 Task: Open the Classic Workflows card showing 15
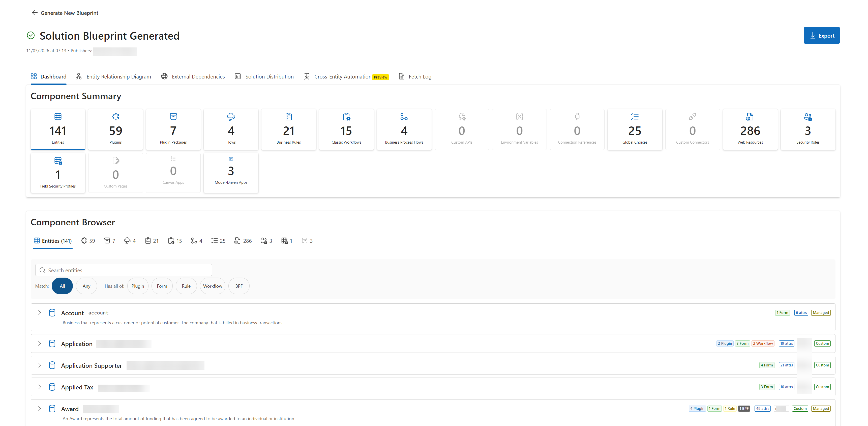pyautogui.click(x=346, y=129)
